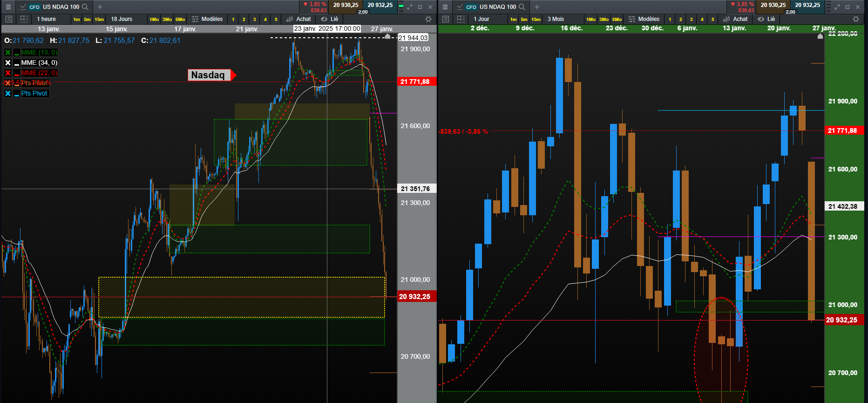This screenshot has width=868, height=403.
Task: Click the 21 944,03 price label on left axis
Action: [413, 38]
